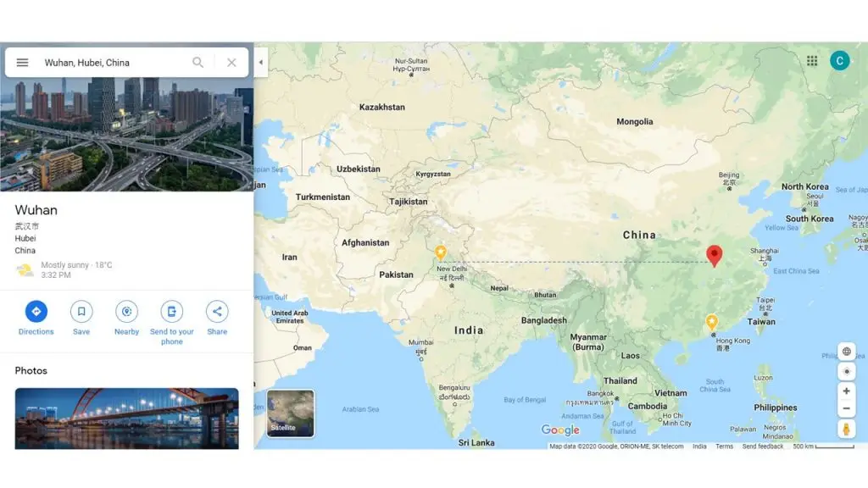Activate Street View pegman
Image resolution: width=868 pixels, height=488 pixels.
click(x=846, y=430)
